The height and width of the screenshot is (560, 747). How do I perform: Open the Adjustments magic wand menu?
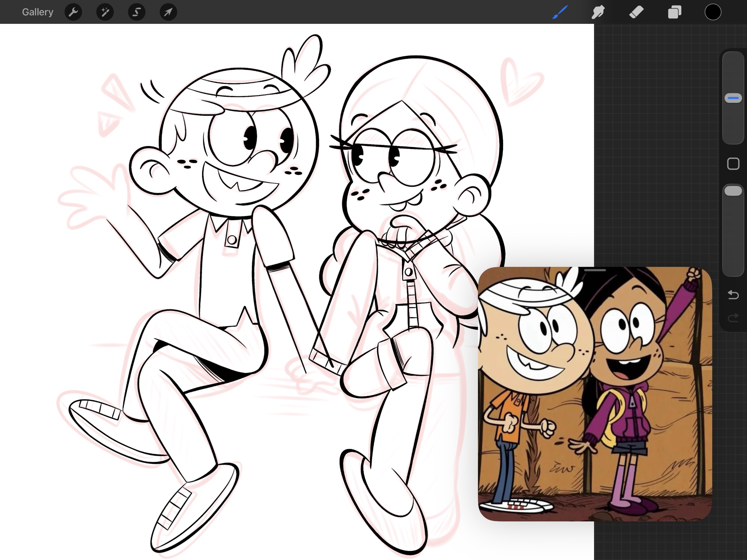[105, 12]
